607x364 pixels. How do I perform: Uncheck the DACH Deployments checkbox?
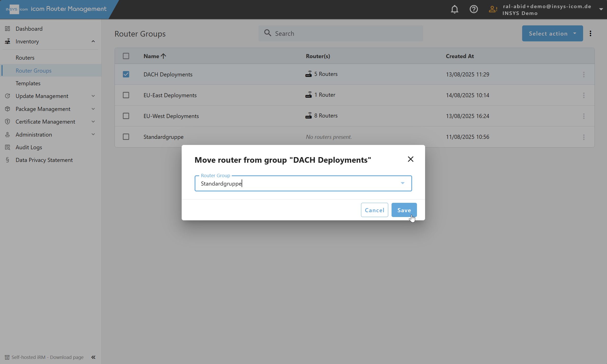point(126,74)
